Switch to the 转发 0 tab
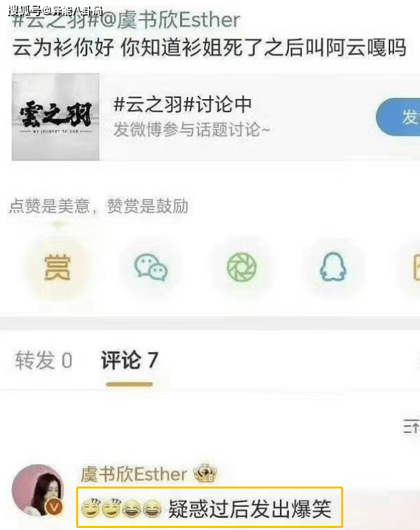The height and width of the screenshot is (530, 420). coord(43,360)
